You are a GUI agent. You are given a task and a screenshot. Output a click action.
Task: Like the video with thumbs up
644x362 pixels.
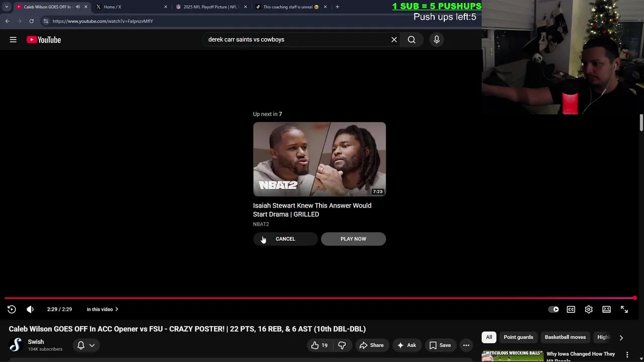point(319,345)
